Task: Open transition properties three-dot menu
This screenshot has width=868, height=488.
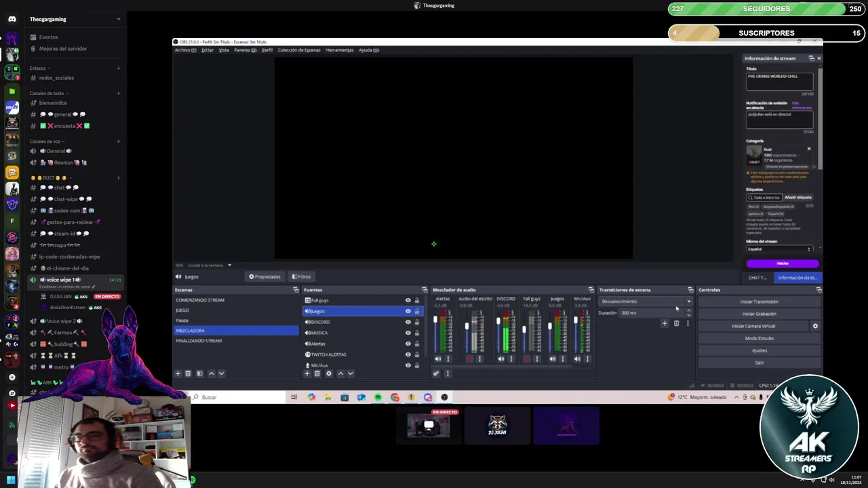Action: (x=688, y=324)
